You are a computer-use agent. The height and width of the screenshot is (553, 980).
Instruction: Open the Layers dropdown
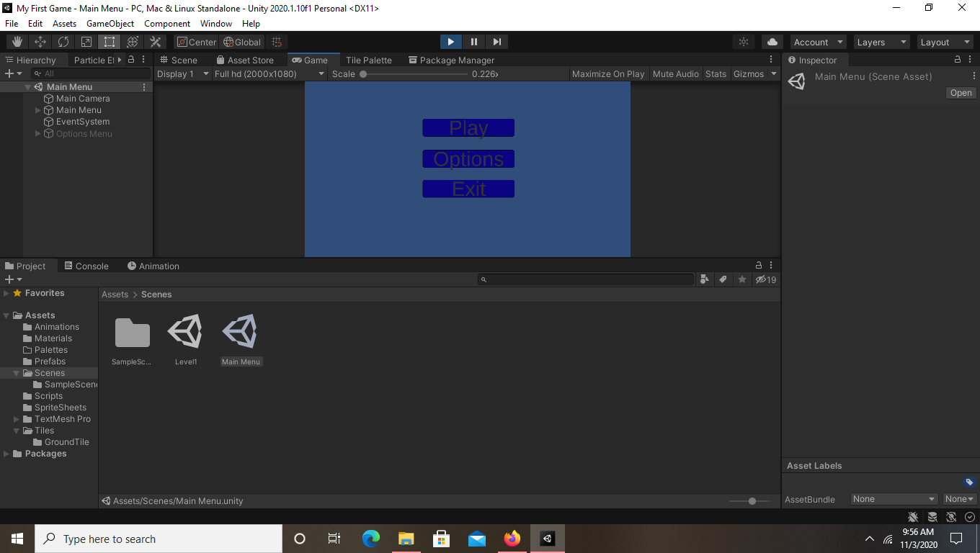pos(881,42)
